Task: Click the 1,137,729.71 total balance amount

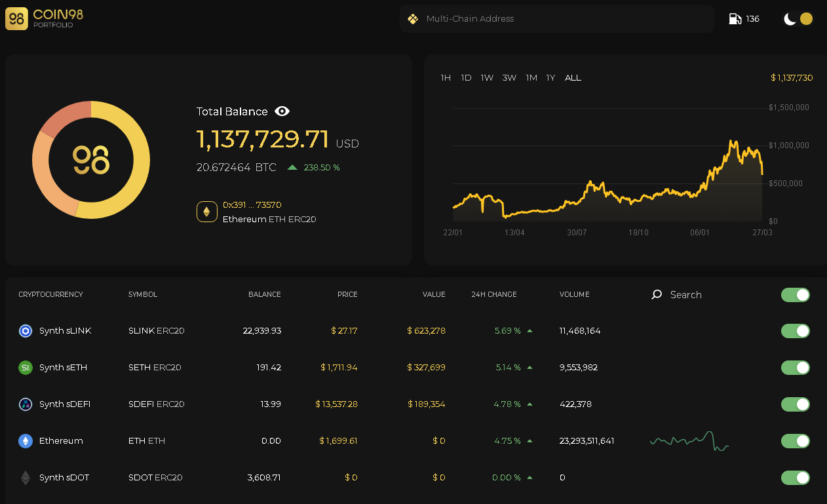Action: pyautogui.click(x=263, y=140)
